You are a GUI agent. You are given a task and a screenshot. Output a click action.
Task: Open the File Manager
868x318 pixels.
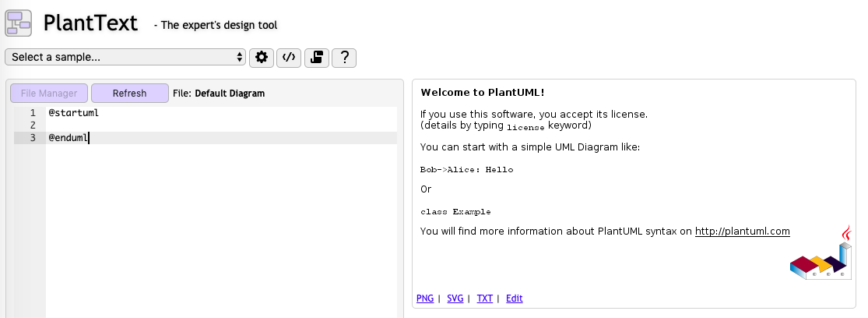49,94
